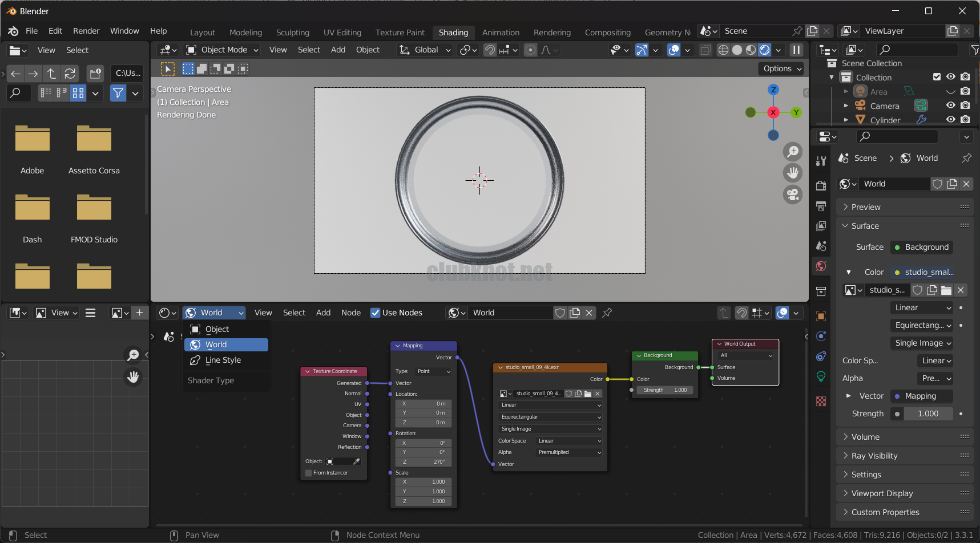
Task: Select rendered viewport shading mode icon
Action: 765,50
